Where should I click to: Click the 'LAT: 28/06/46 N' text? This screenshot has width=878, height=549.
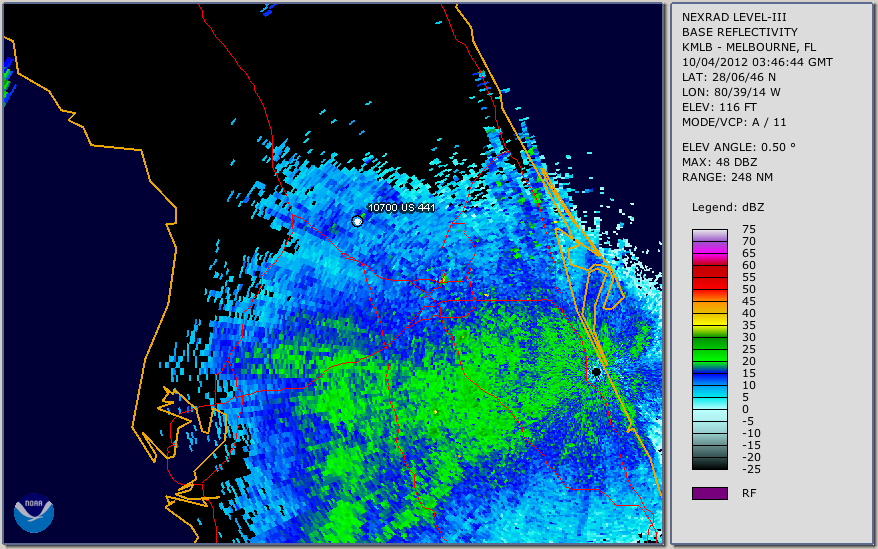click(x=728, y=77)
